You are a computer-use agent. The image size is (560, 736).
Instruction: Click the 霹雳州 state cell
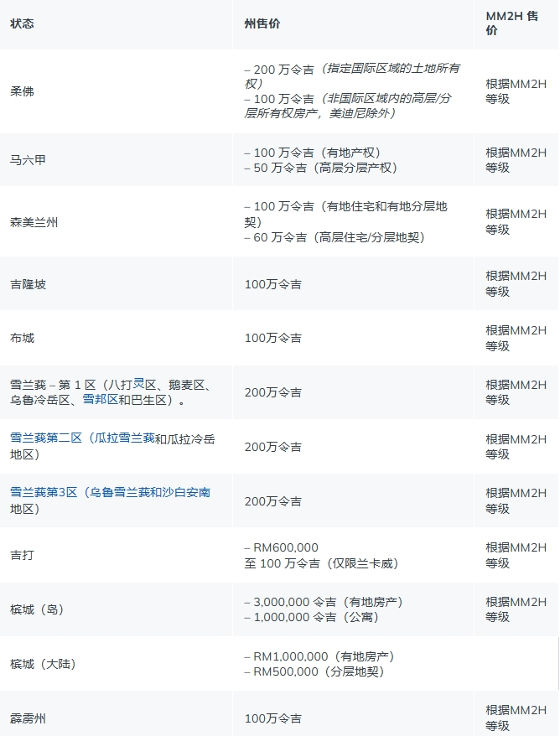pyautogui.click(x=29, y=718)
